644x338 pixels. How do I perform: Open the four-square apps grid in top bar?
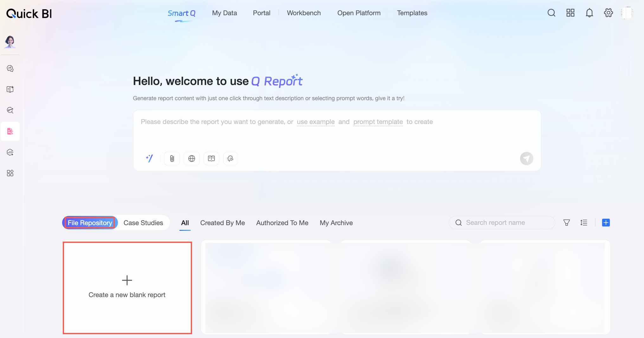570,13
